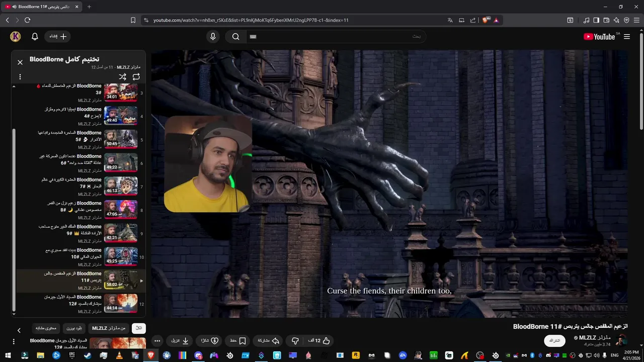Click the Thanks (شكرًا) button
Viewport: 644px width, 362px height.
click(209, 341)
